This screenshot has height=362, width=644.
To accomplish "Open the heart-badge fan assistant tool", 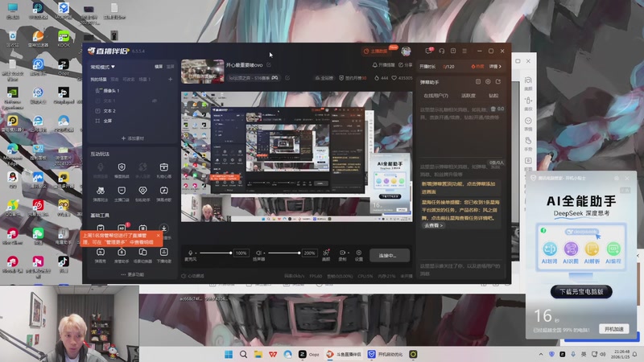I will click(142, 191).
